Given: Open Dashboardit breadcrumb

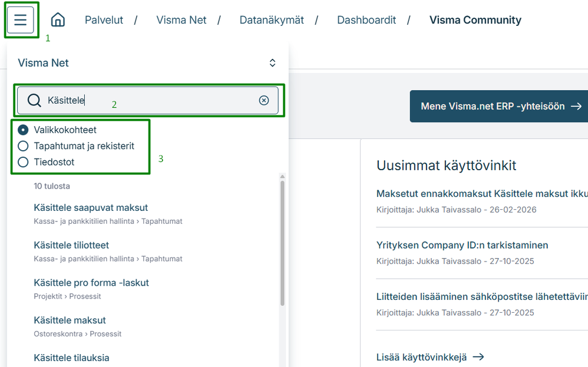Looking at the screenshot, I should pyautogui.click(x=366, y=20).
